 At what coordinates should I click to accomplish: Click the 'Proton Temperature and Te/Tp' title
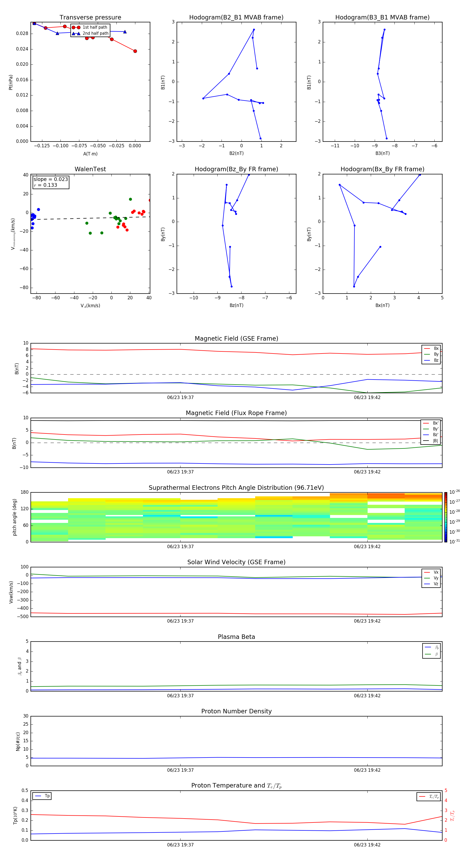236,785
